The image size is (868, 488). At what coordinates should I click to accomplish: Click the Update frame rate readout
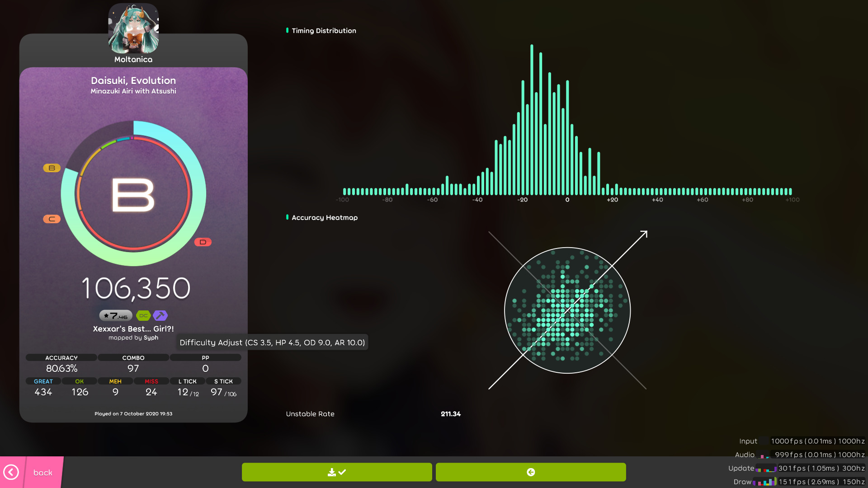coord(821,468)
